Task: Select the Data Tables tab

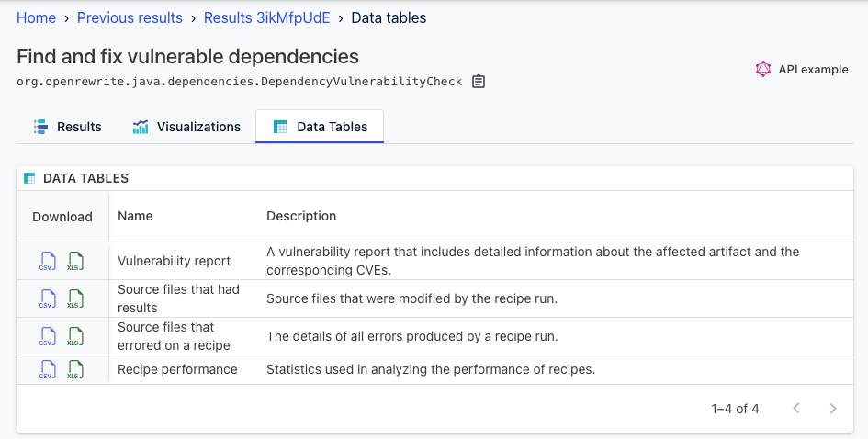Action: (320, 127)
